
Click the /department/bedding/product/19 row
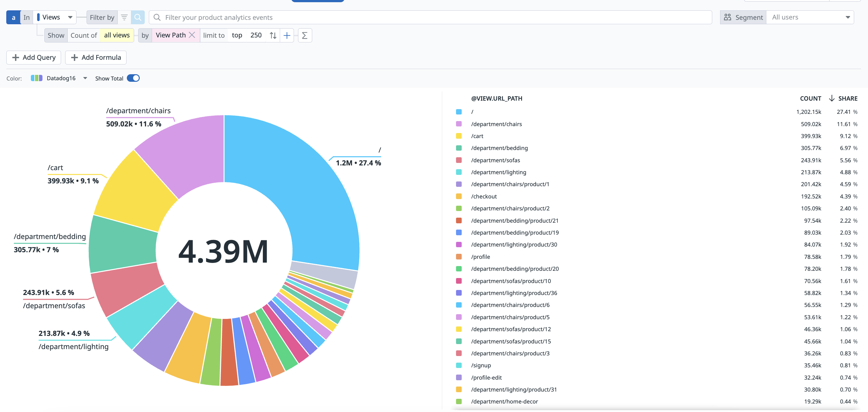click(656, 233)
